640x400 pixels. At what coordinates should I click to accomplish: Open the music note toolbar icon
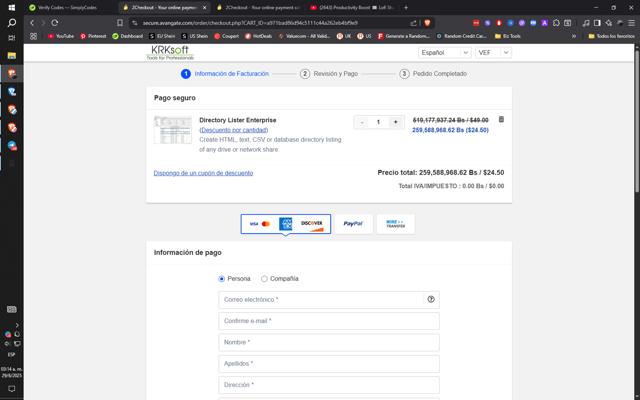pos(586,23)
